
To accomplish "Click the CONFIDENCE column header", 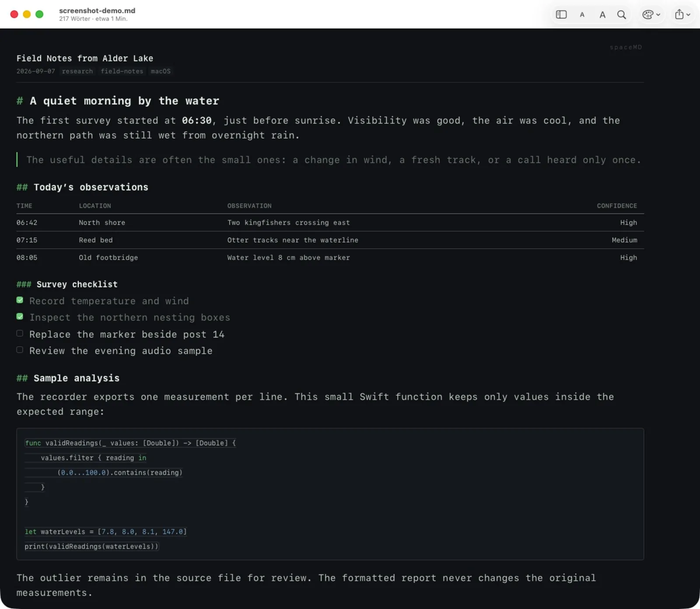I will [x=617, y=206].
